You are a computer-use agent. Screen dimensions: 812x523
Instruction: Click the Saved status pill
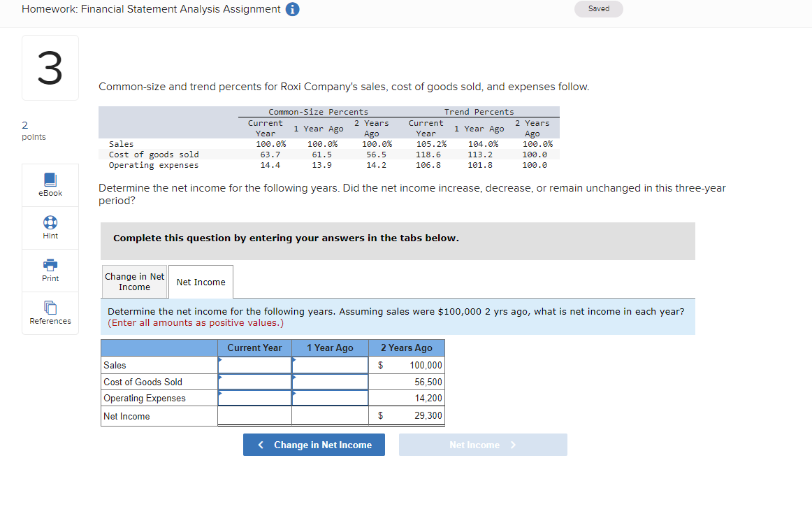click(x=598, y=9)
